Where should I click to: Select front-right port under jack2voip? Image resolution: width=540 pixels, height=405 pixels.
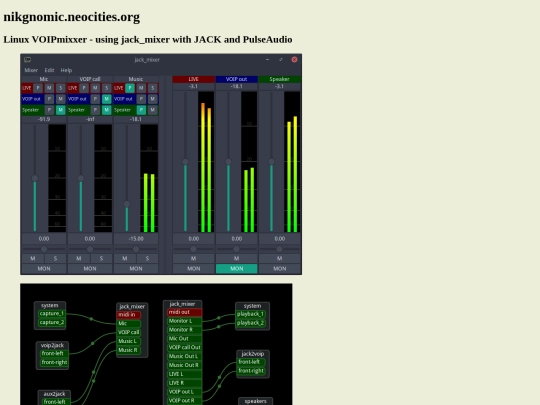tap(251, 371)
